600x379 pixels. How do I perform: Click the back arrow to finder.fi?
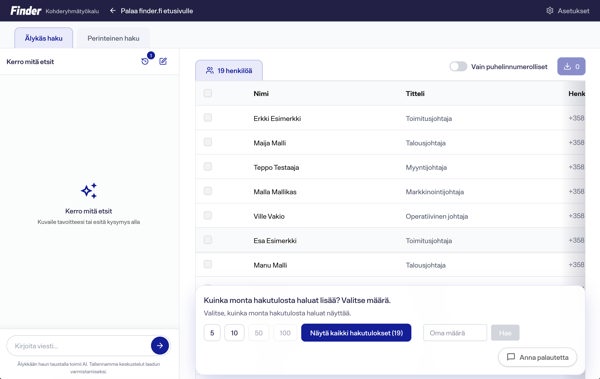point(112,11)
